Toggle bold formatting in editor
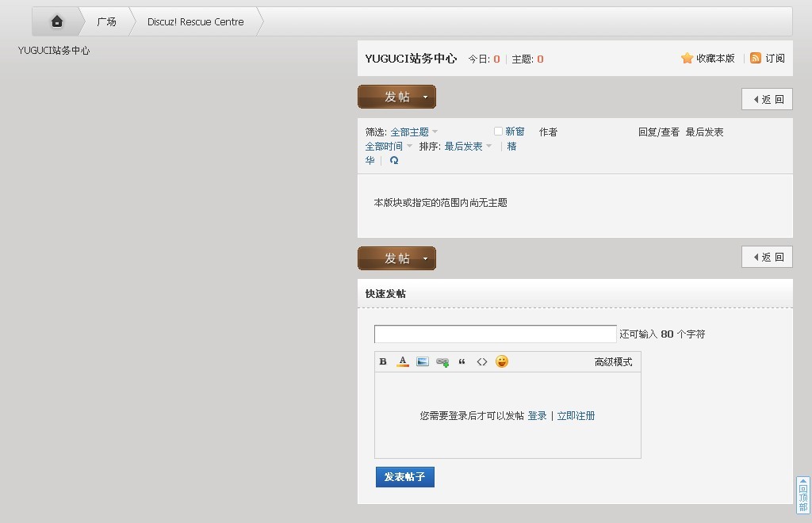 click(x=383, y=361)
